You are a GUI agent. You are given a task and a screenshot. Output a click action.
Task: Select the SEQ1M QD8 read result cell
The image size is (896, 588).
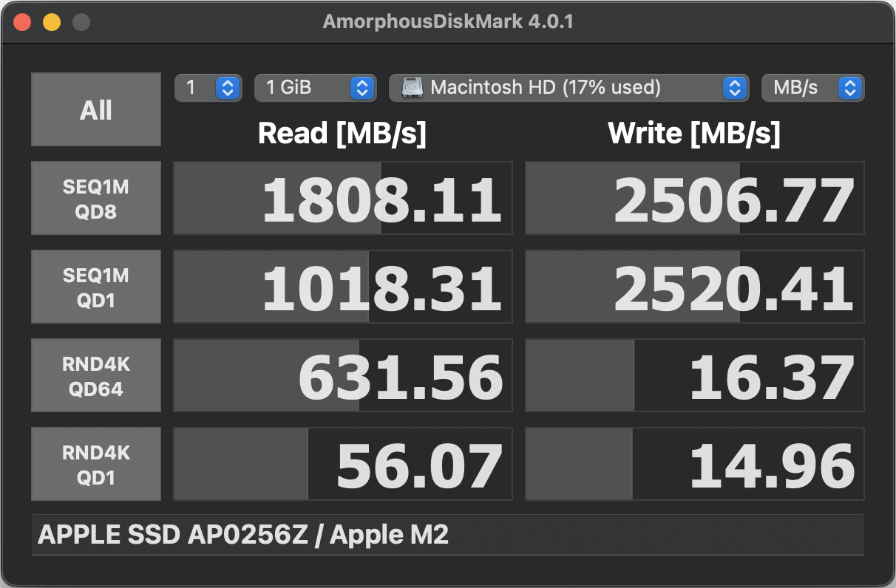tap(342, 197)
